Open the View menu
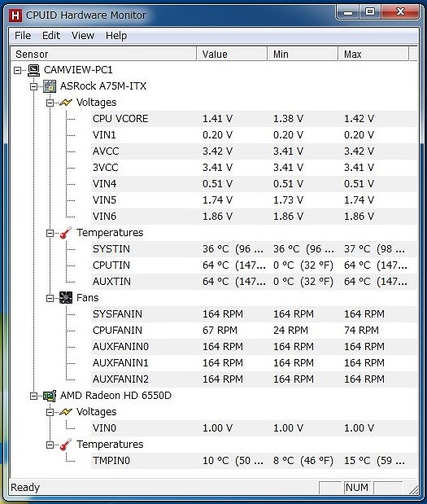427x504 pixels. 83,35
